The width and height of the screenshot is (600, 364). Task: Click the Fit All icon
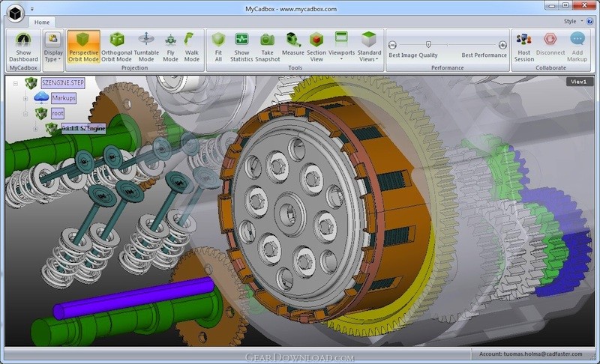218,40
